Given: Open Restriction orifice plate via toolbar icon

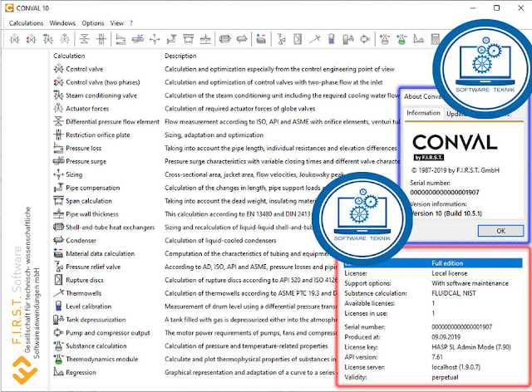Looking at the screenshot, I should [x=101, y=39].
